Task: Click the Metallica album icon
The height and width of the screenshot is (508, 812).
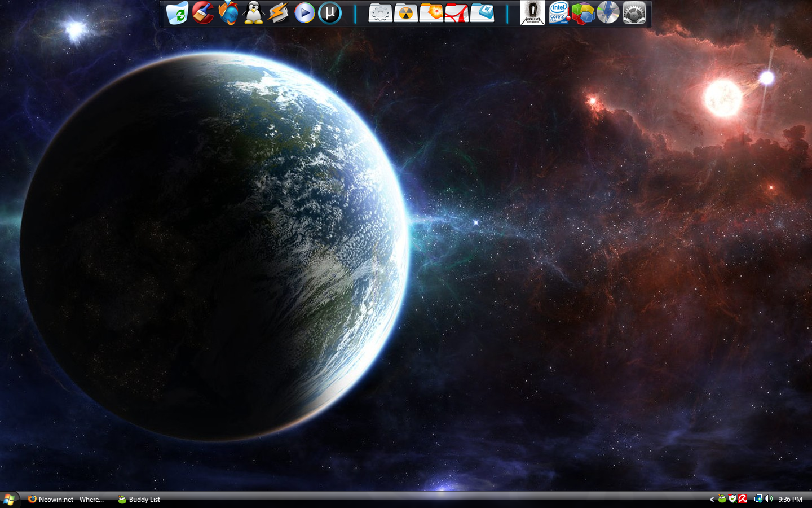Action: pos(532,13)
